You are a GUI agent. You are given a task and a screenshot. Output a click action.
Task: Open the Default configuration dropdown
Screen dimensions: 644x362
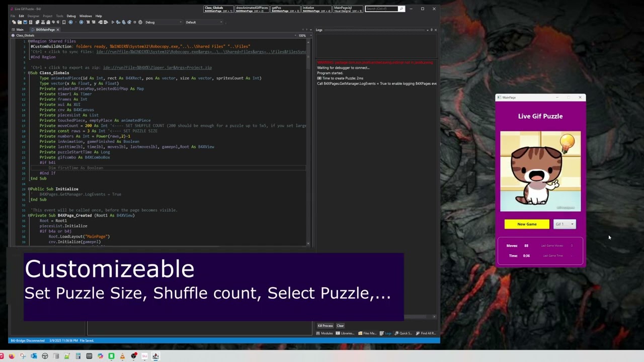[204, 22]
